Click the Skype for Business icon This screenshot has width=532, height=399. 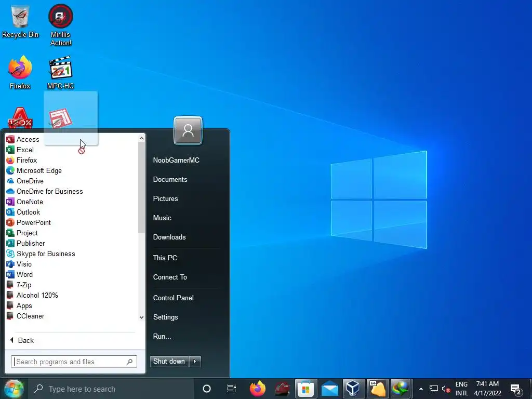[10, 254]
